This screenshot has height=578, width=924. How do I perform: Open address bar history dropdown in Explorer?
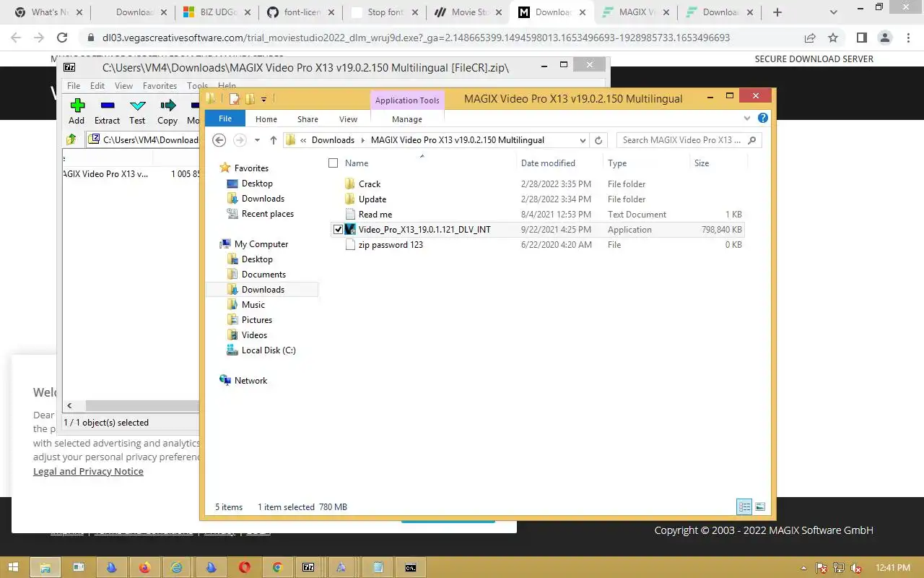click(x=583, y=140)
